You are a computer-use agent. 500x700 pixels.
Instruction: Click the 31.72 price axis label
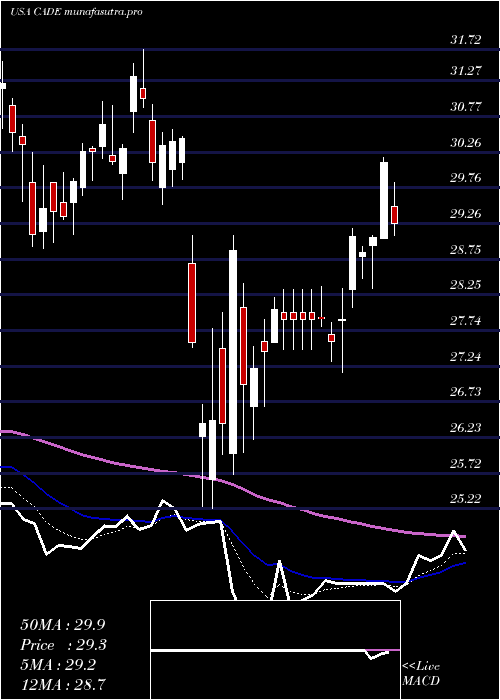[466, 40]
